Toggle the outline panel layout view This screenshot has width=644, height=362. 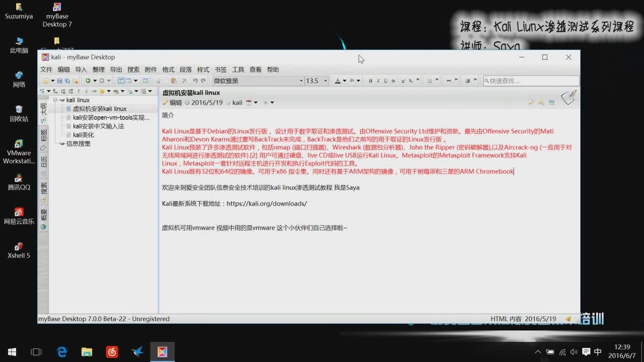click(121, 81)
